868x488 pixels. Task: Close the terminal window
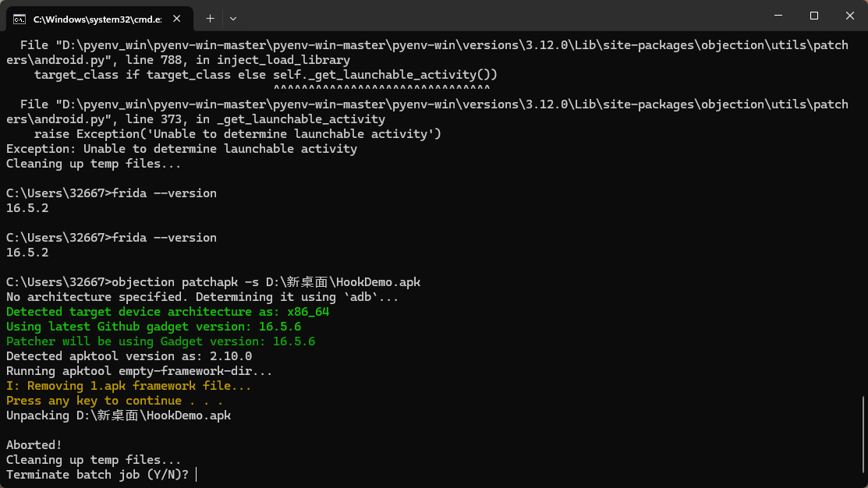(x=849, y=16)
